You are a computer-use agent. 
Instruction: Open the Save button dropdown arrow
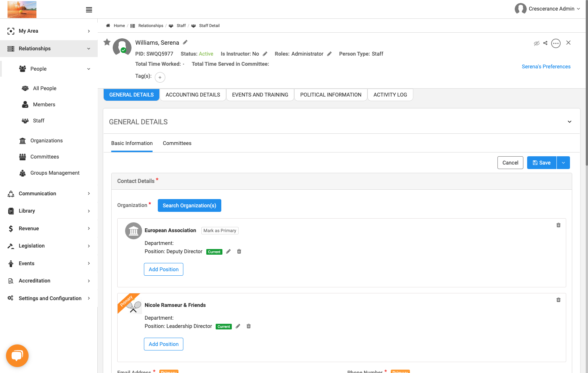click(x=563, y=163)
